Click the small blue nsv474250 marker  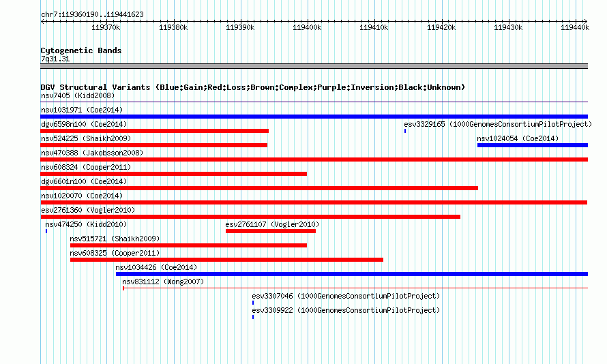click(x=46, y=231)
